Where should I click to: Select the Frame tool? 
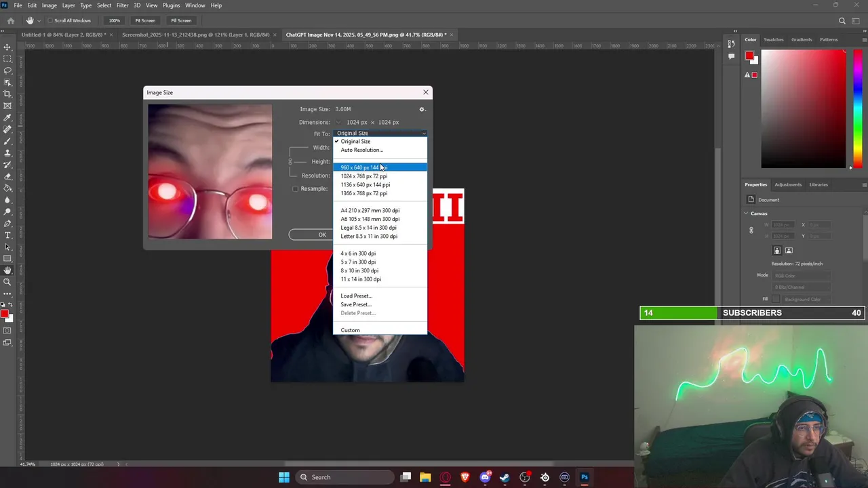point(7,106)
